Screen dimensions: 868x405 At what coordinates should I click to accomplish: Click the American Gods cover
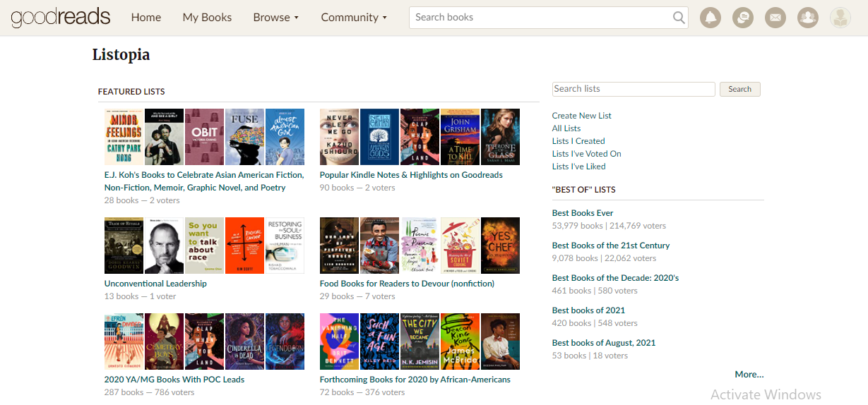point(379,137)
